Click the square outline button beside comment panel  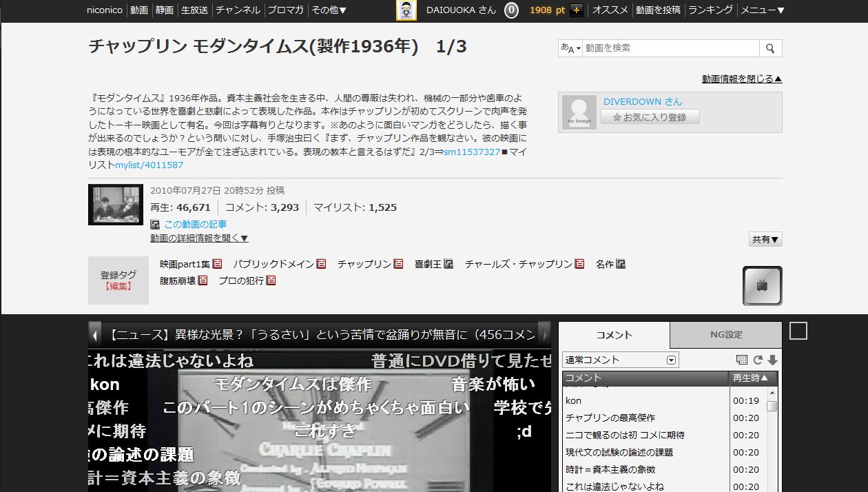[x=798, y=331]
